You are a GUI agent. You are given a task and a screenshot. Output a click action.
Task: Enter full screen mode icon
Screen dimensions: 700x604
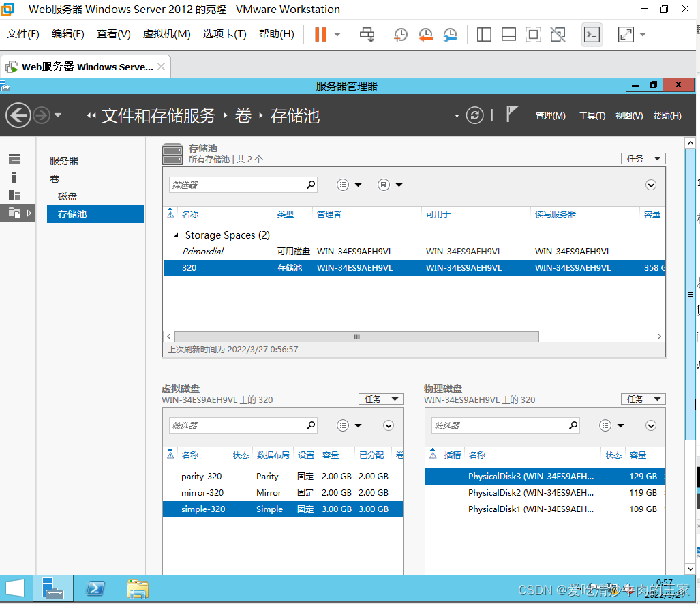pos(533,34)
